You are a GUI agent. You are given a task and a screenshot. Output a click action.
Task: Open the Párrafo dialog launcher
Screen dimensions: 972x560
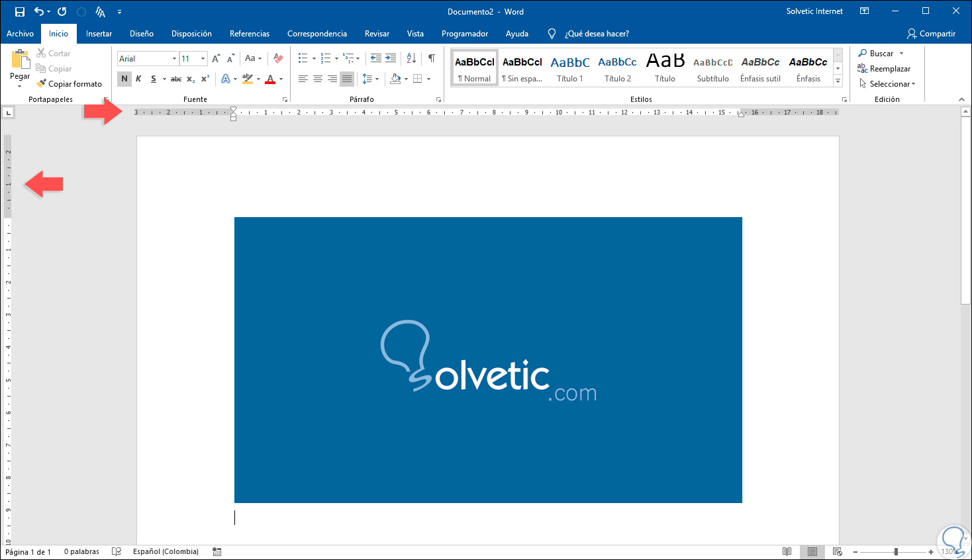tap(438, 99)
